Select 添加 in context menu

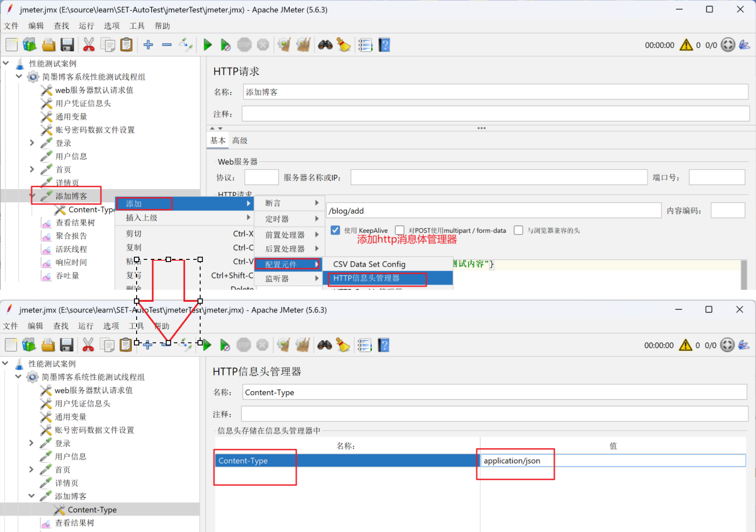(x=184, y=204)
